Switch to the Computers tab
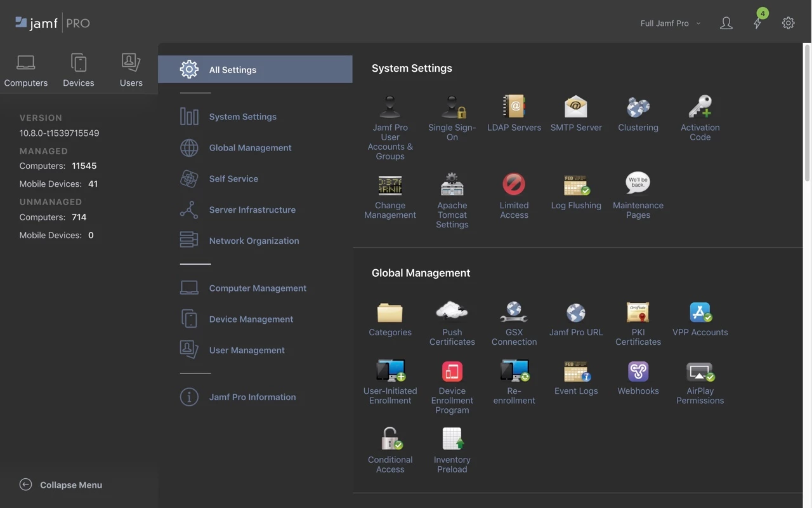Image resolution: width=812 pixels, height=508 pixels. [26, 70]
